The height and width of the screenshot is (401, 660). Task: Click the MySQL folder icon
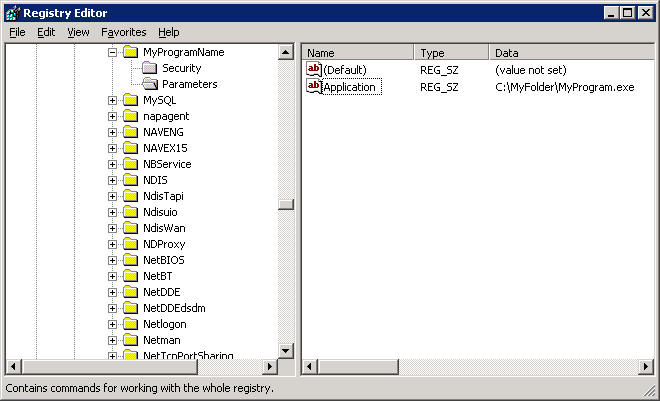130,100
